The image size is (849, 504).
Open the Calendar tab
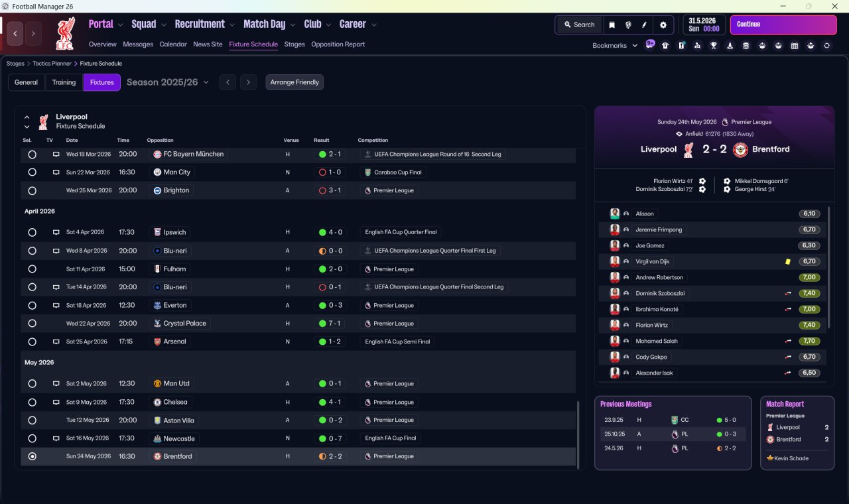point(173,44)
